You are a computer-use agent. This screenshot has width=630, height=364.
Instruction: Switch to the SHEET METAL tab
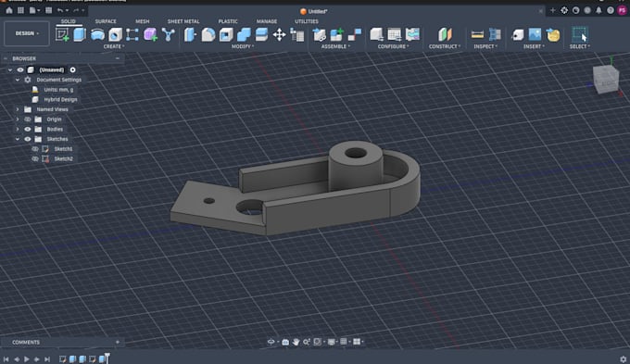click(183, 21)
